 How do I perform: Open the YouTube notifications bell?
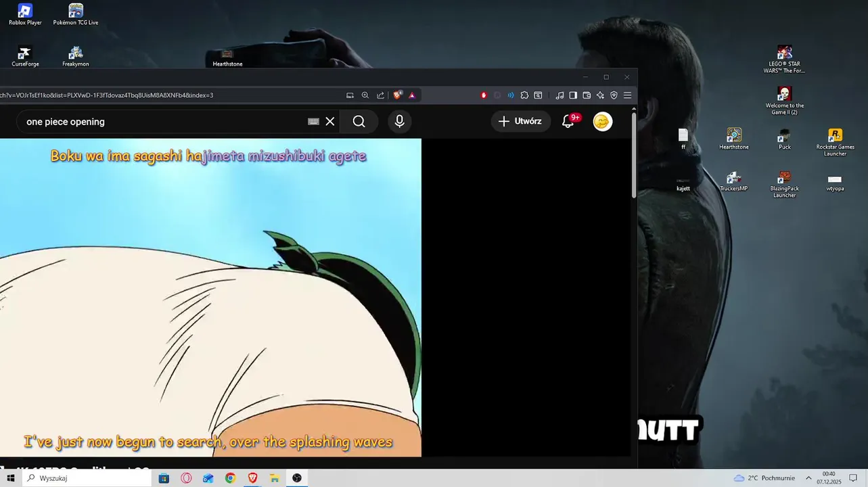[x=569, y=121]
